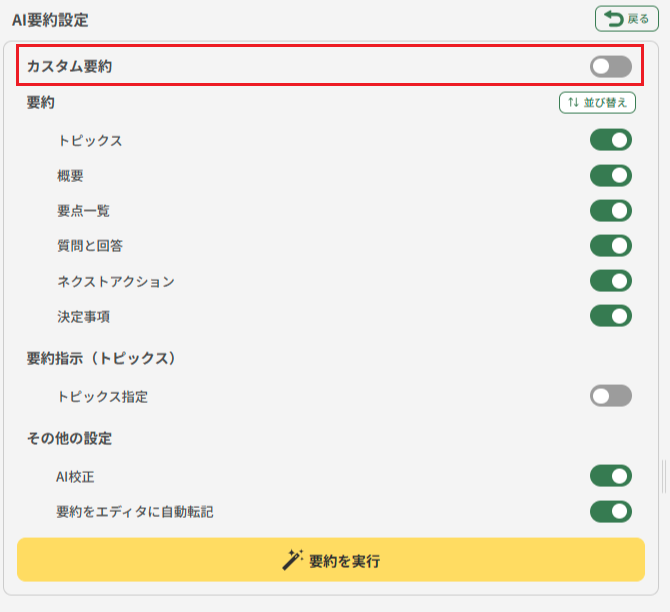Click the カスタム要約 label
The height and width of the screenshot is (612, 670).
[x=70, y=67]
